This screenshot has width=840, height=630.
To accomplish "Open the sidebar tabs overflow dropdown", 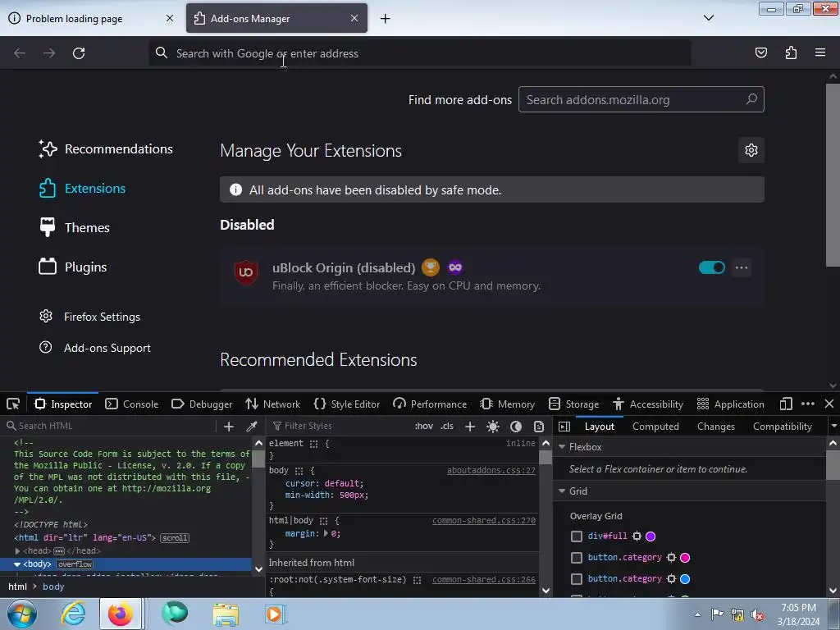I will point(833,427).
